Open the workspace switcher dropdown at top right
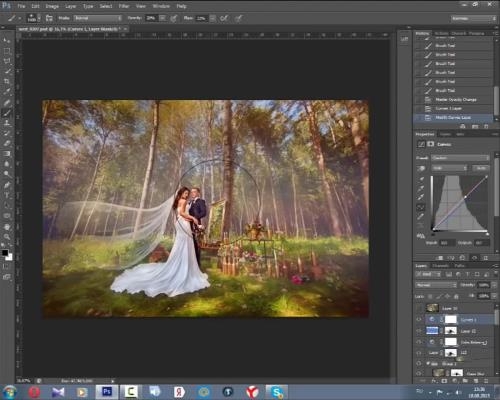 [x=474, y=19]
